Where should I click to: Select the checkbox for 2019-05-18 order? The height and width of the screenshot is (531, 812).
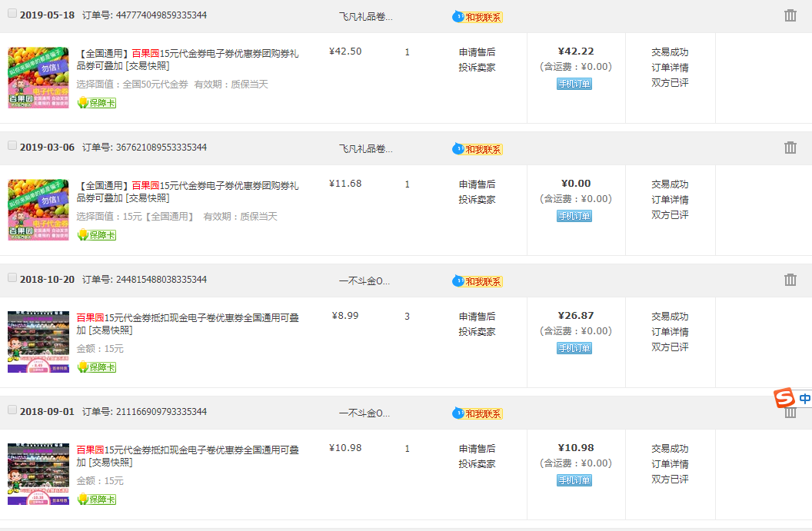pos(12,13)
